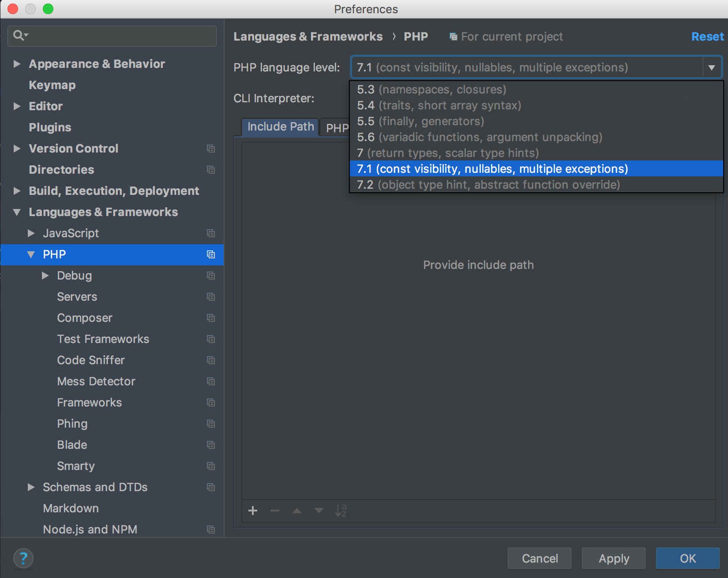This screenshot has width=728, height=578.
Task: Click the move down arrow icon
Action: (x=319, y=511)
